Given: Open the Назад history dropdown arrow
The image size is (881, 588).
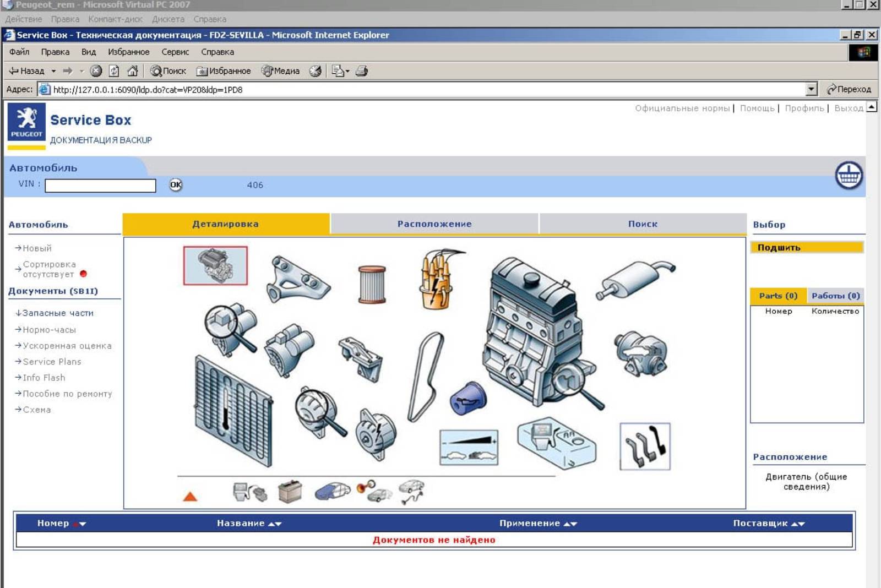Looking at the screenshot, I should coord(53,71).
